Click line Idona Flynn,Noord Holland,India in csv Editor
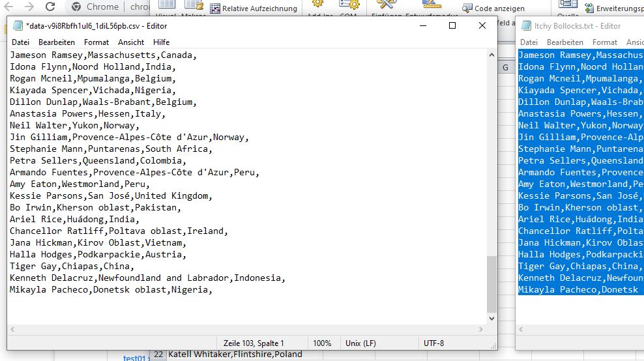Image resolution: width=644 pixels, height=361 pixels. (x=93, y=66)
